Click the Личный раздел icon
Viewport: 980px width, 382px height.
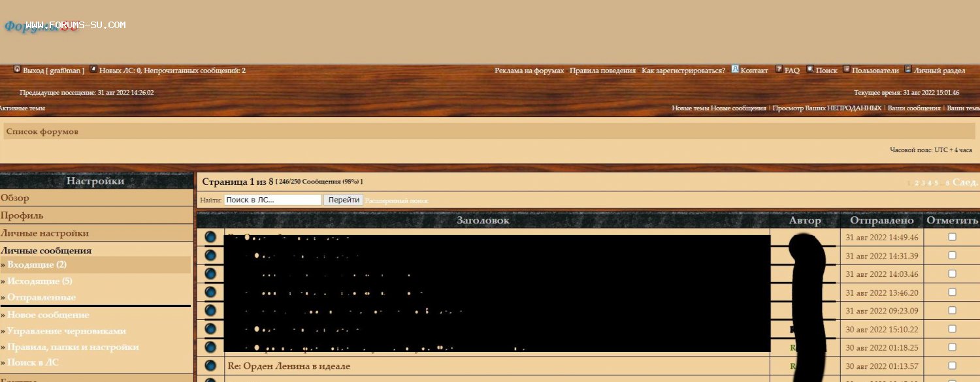click(x=908, y=69)
